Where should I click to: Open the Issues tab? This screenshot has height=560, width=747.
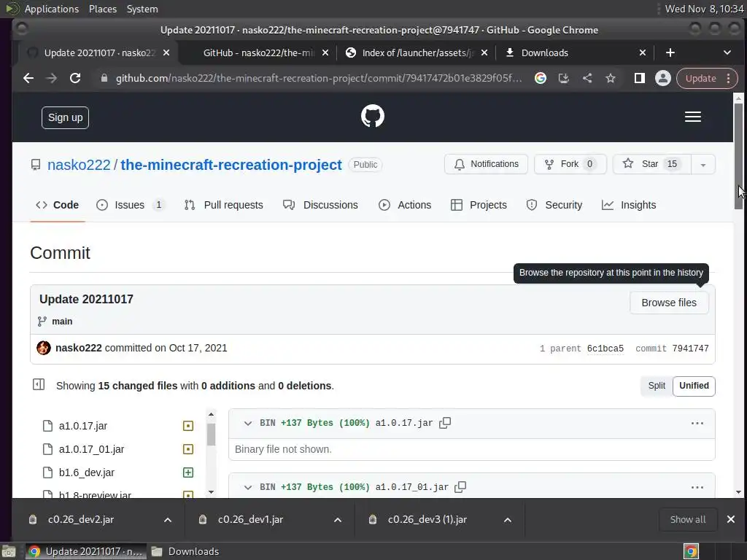(x=130, y=205)
